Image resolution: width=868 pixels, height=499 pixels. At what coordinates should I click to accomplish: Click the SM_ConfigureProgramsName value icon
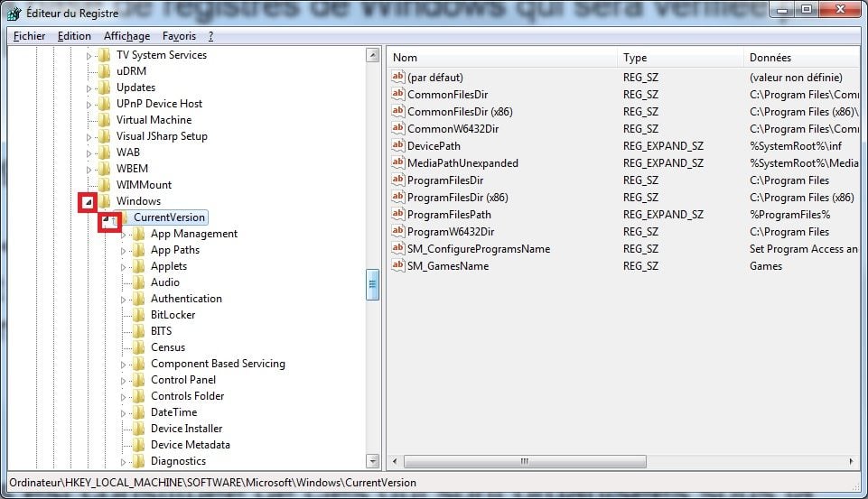pyautogui.click(x=398, y=248)
